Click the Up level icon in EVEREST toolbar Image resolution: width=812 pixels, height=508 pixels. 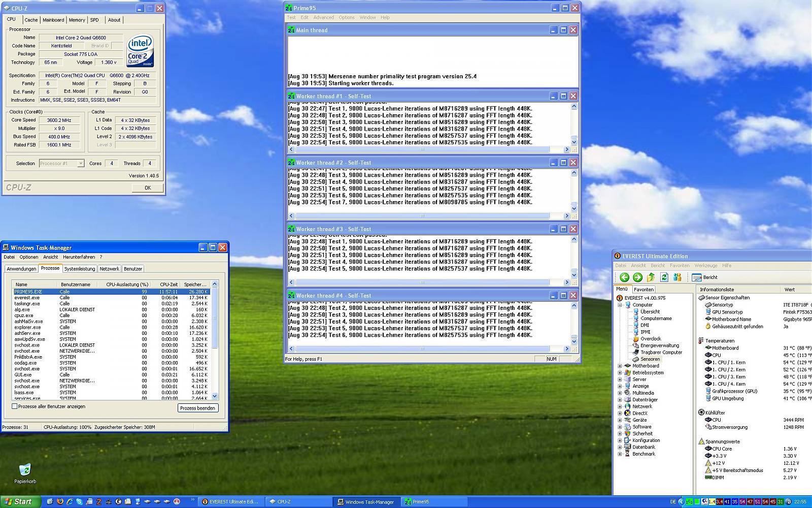point(651,277)
